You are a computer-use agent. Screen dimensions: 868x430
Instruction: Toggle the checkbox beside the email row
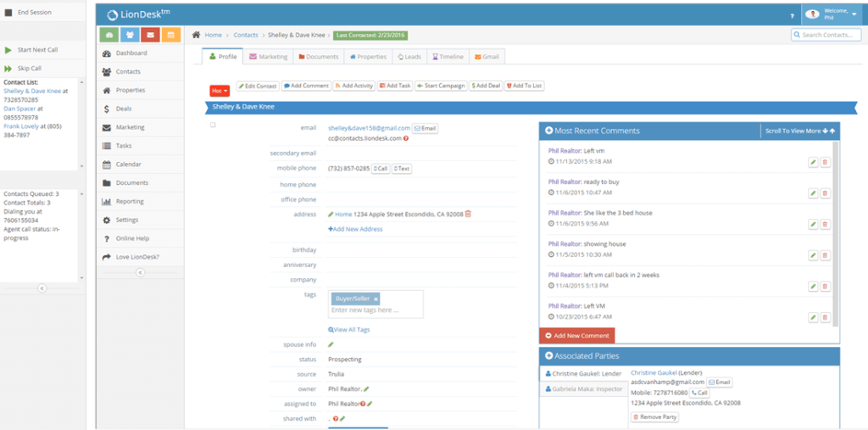213,125
